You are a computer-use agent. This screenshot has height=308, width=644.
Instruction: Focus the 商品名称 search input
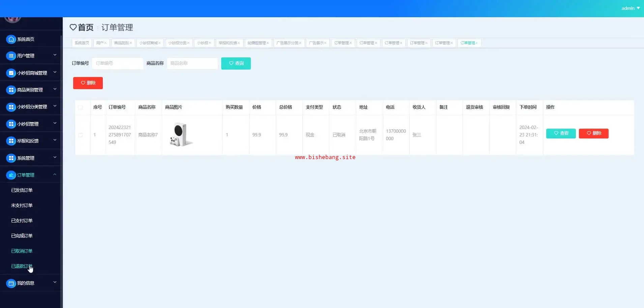point(192,63)
